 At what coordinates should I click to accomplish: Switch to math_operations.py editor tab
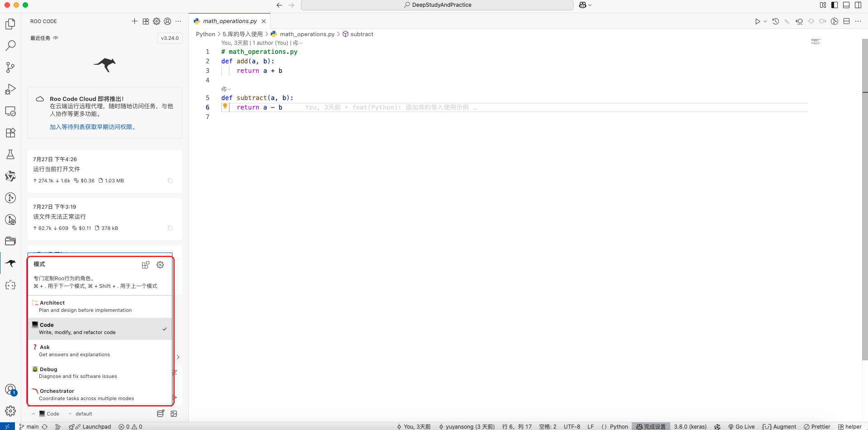coord(230,21)
